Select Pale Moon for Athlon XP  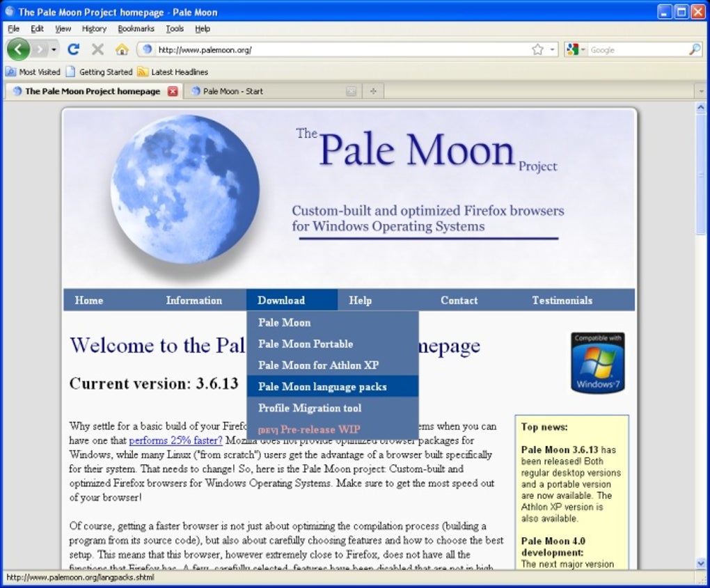tap(333, 365)
